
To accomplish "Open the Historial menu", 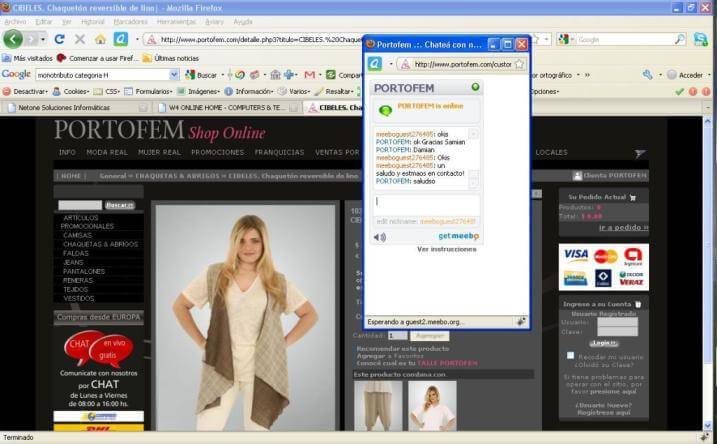I will 93,21.
